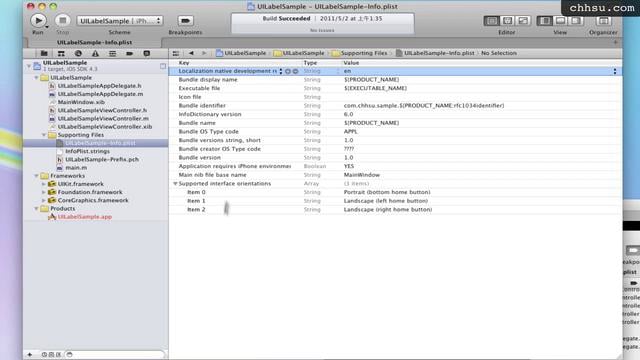
Task: Click the Key column header
Action: [236, 63]
